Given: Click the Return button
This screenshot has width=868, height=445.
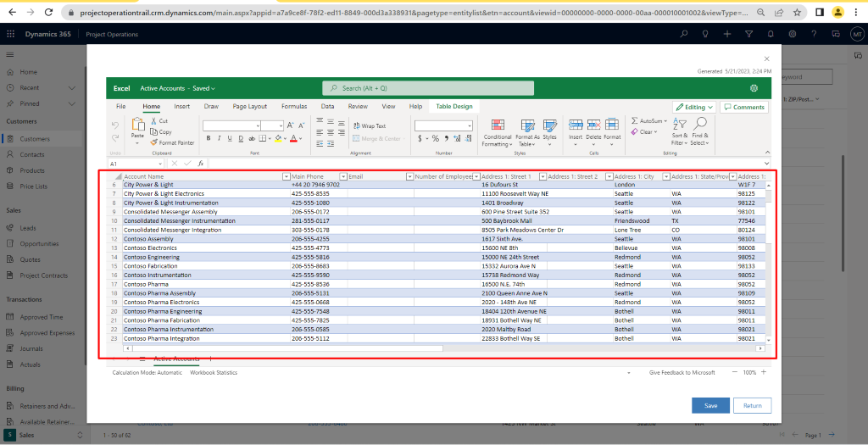Looking at the screenshot, I should [x=752, y=405].
